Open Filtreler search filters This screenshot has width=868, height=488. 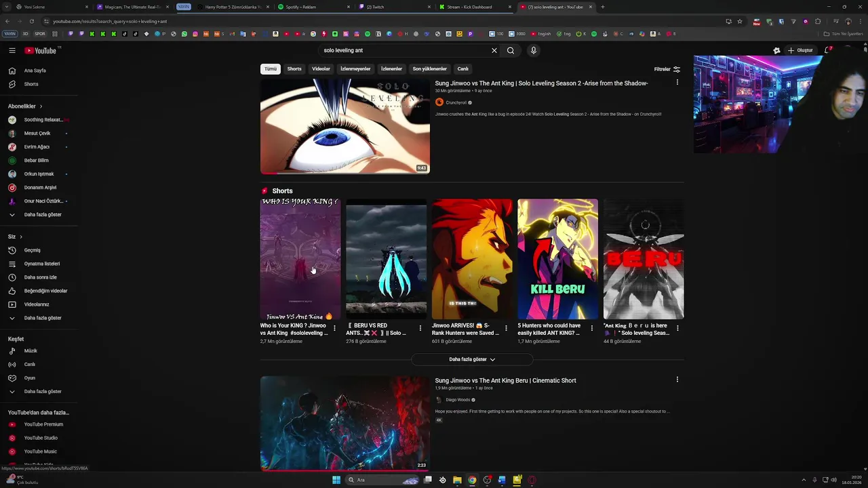667,69
